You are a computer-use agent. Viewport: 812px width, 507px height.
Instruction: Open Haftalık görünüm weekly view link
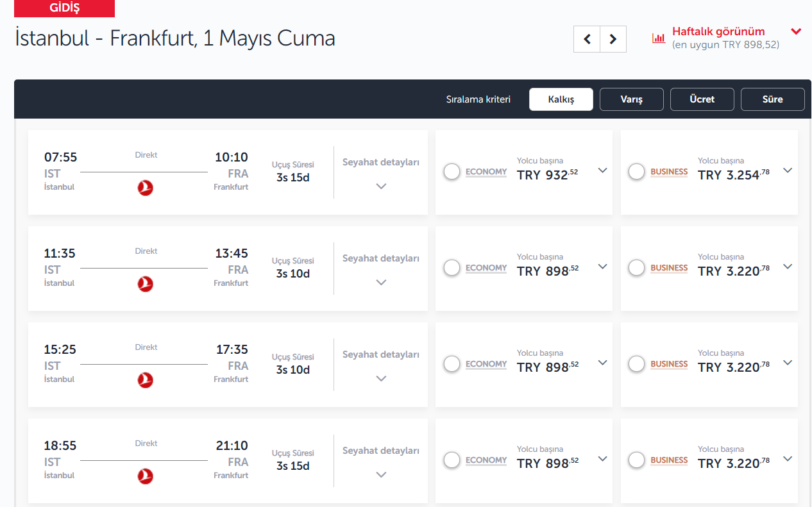point(718,31)
